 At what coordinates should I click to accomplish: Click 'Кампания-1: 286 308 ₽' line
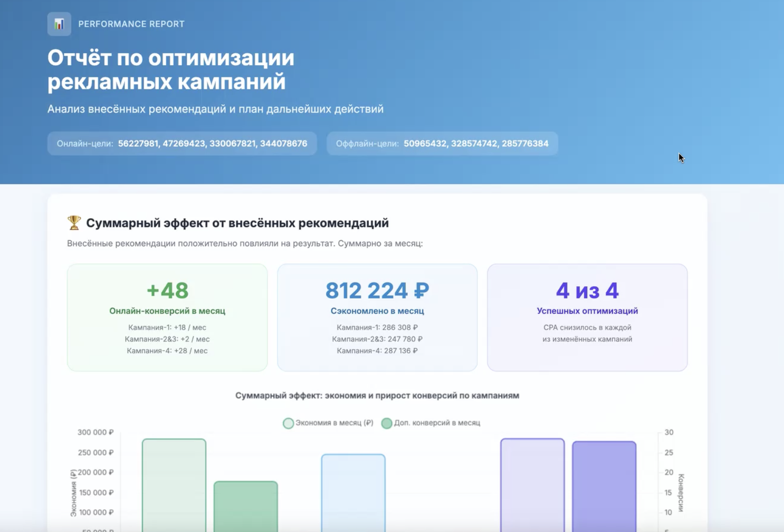click(377, 327)
